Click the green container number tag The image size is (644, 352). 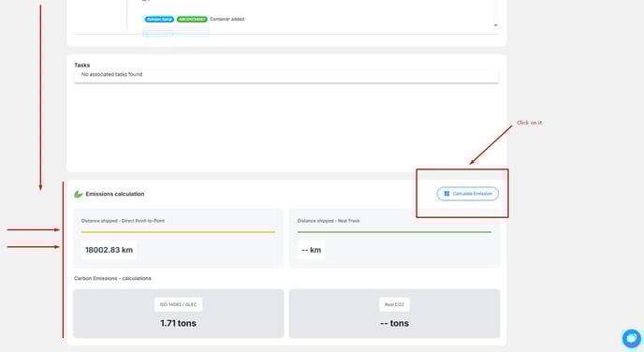point(192,20)
